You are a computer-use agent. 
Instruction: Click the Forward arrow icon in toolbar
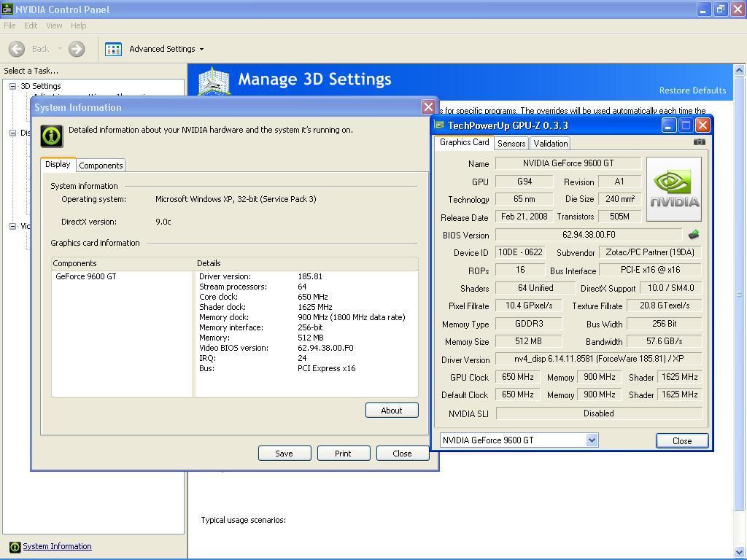(76, 49)
